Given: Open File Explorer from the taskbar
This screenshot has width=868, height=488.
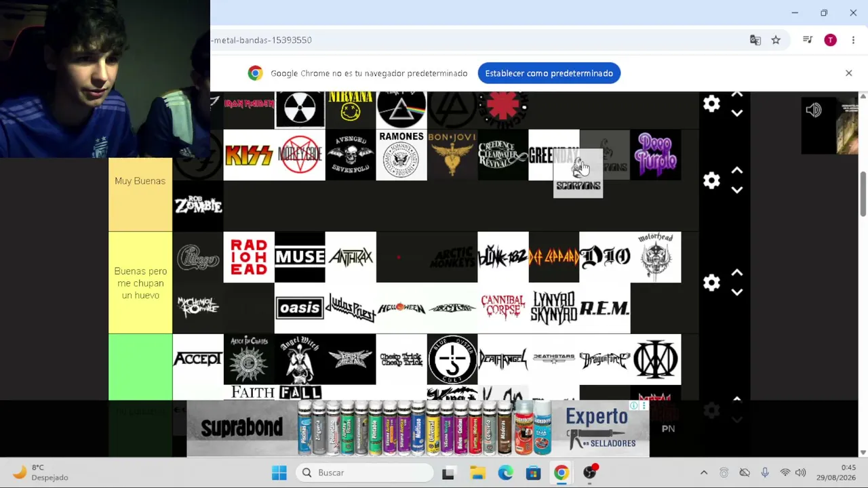Looking at the screenshot, I should click(x=477, y=472).
